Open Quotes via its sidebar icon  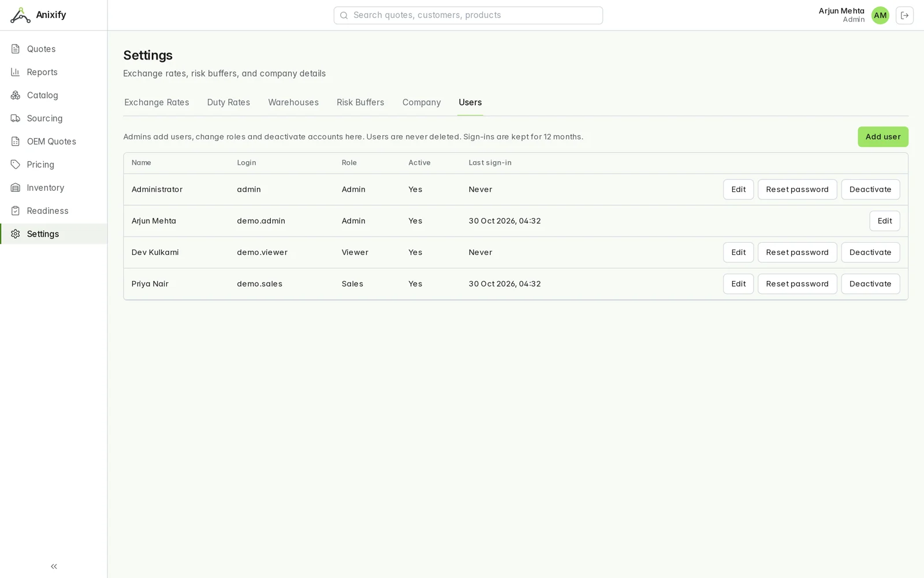coord(16,49)
